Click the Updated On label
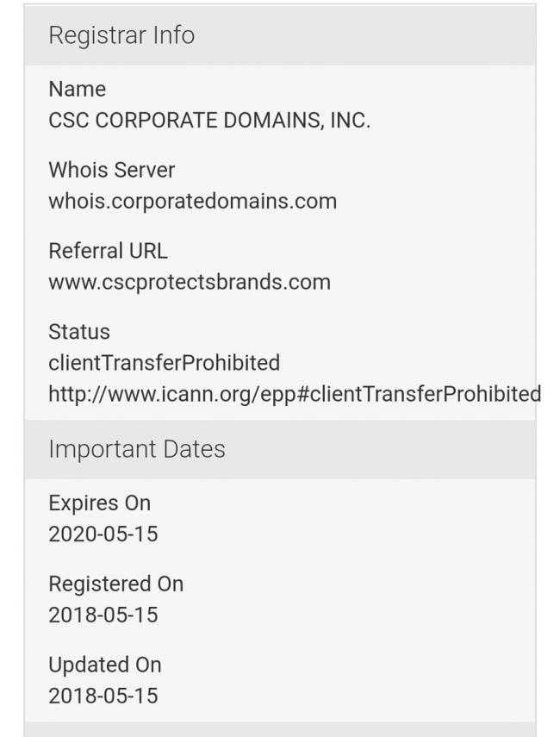Screen dimensions: 560x737 [104, 665]
